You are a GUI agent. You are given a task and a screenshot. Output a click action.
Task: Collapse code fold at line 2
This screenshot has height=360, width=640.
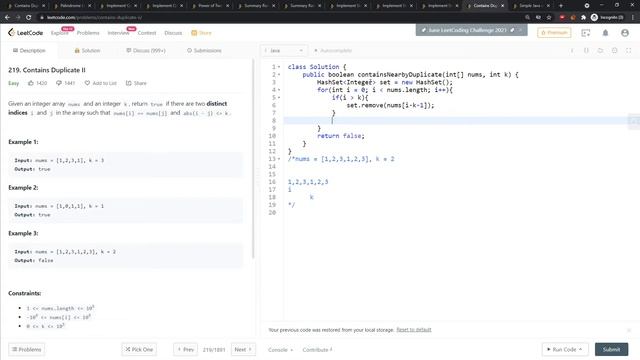point(279,75)
